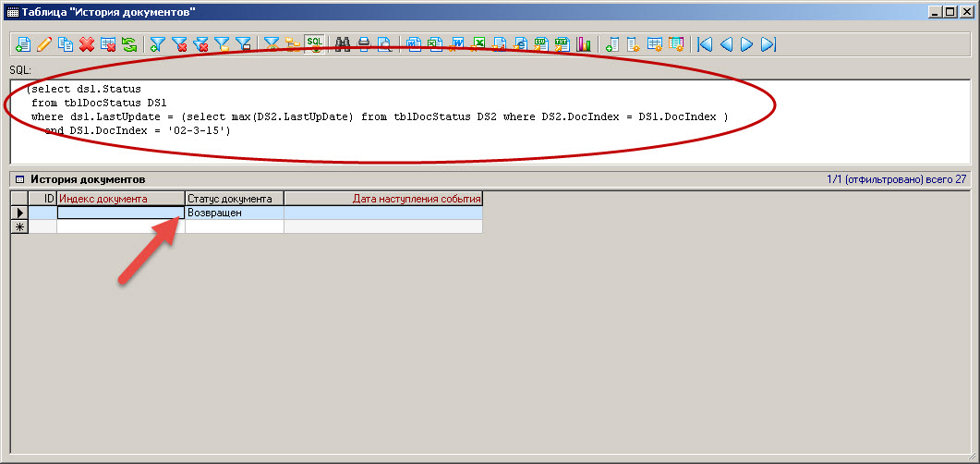Click the funnel with eye icon

(272, 44)
